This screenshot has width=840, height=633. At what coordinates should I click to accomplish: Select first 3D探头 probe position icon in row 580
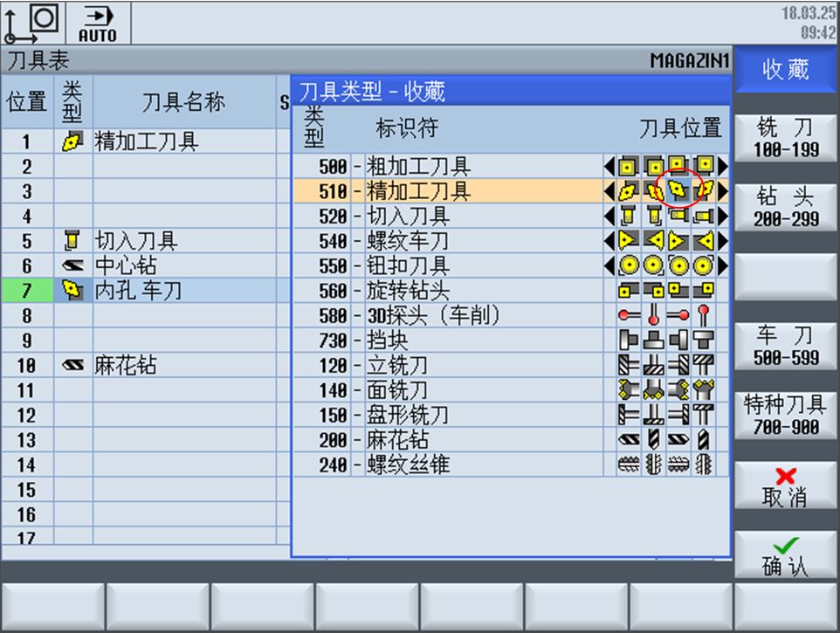[x=629, y=315]
